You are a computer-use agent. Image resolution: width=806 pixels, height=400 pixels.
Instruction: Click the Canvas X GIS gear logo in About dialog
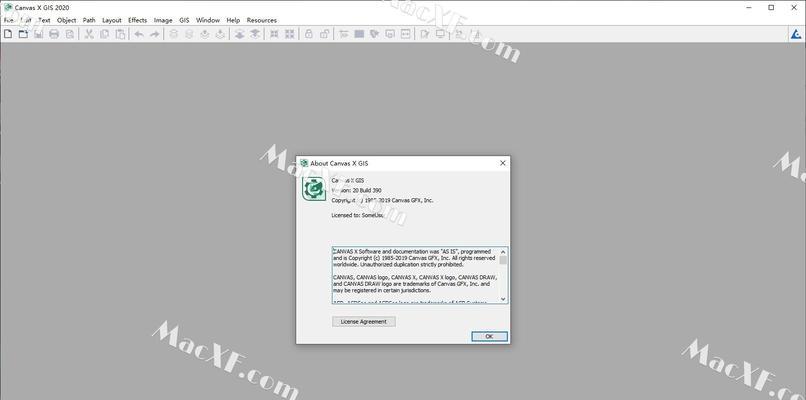[x=314, y=189]
